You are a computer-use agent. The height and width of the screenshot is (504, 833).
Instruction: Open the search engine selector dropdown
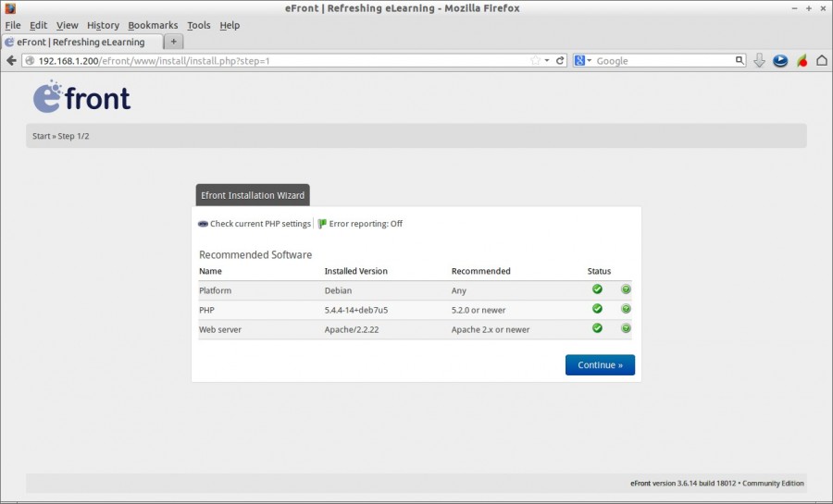click(x=582, y=60)
